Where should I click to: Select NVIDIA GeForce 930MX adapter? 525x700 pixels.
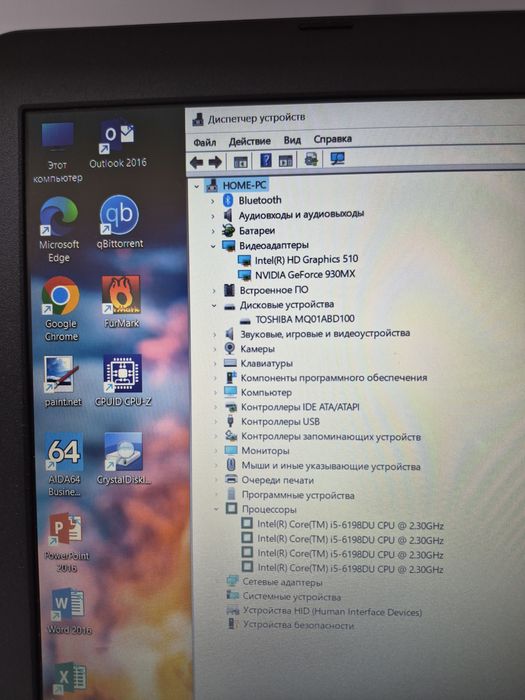(305, 274)
